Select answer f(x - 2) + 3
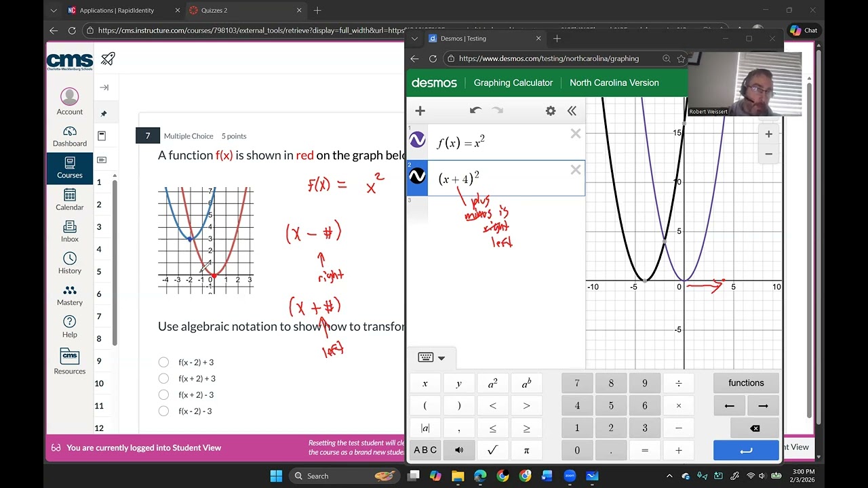868x488 pixels. click(163, 362)
